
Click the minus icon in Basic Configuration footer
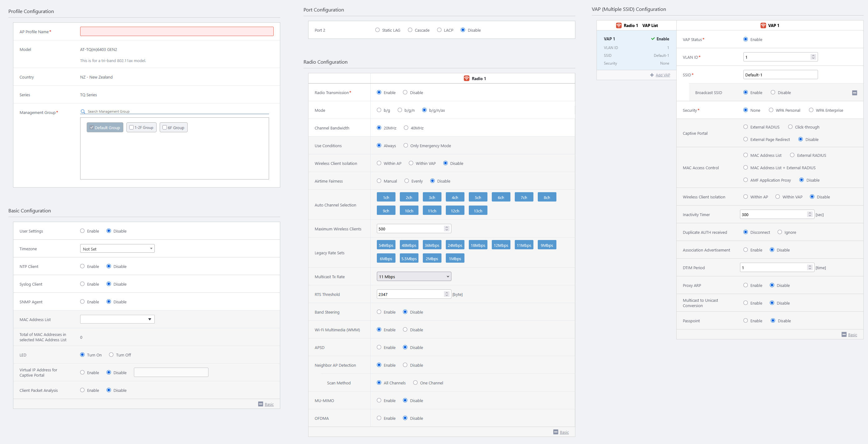(x=260, y=404)
